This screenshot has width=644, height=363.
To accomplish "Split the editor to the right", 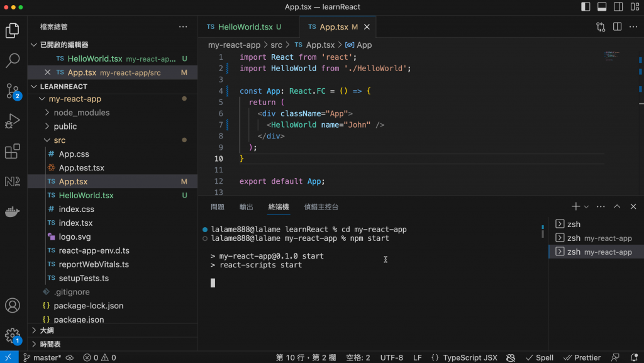I will click(617, 26).
